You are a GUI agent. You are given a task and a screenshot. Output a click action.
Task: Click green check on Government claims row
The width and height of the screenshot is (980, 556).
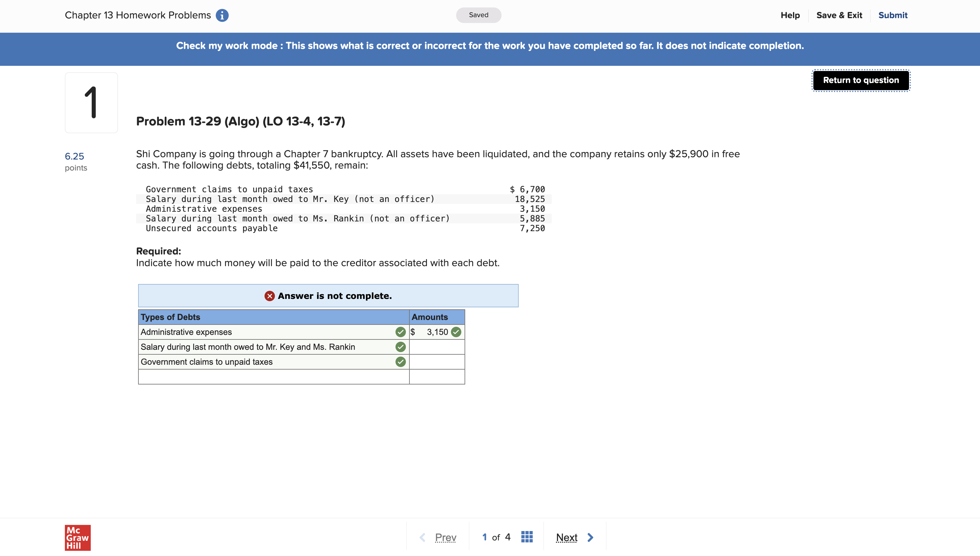(x=400, y=361)
